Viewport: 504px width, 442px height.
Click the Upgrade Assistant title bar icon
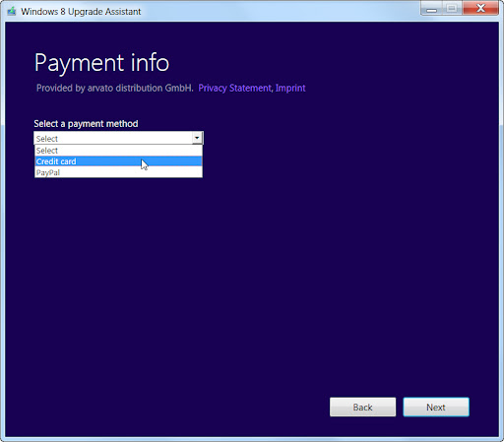pos(12,12)
